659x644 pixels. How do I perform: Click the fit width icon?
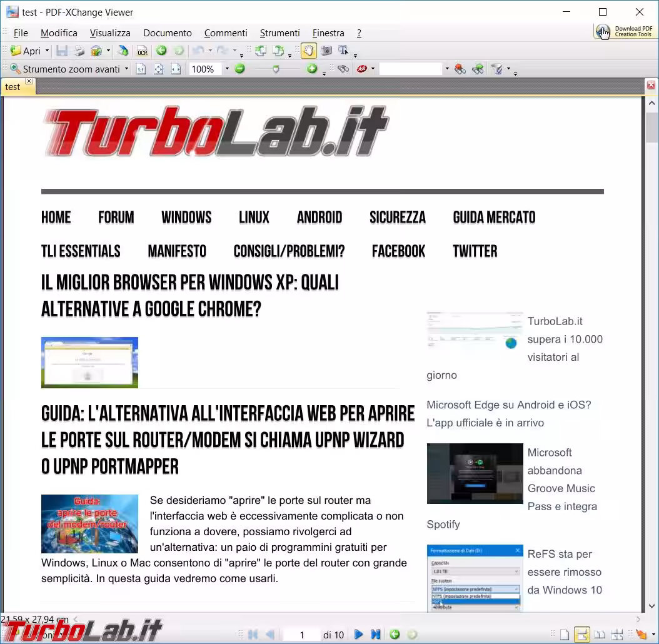point(176,69)
